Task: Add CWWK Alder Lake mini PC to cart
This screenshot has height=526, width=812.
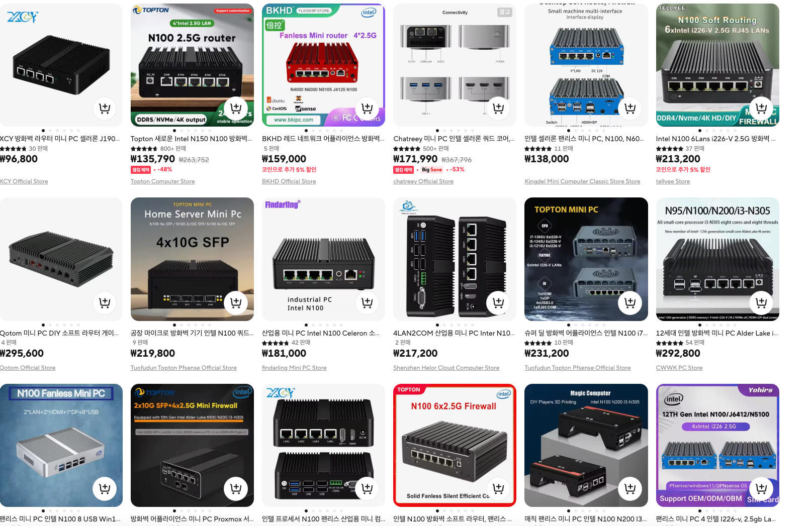Action: 761,302
